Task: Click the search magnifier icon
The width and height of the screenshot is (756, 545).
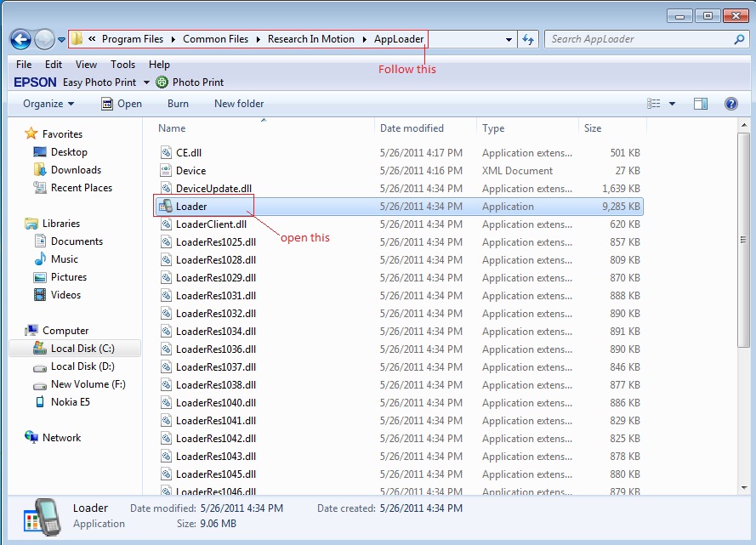Action: 739,39
